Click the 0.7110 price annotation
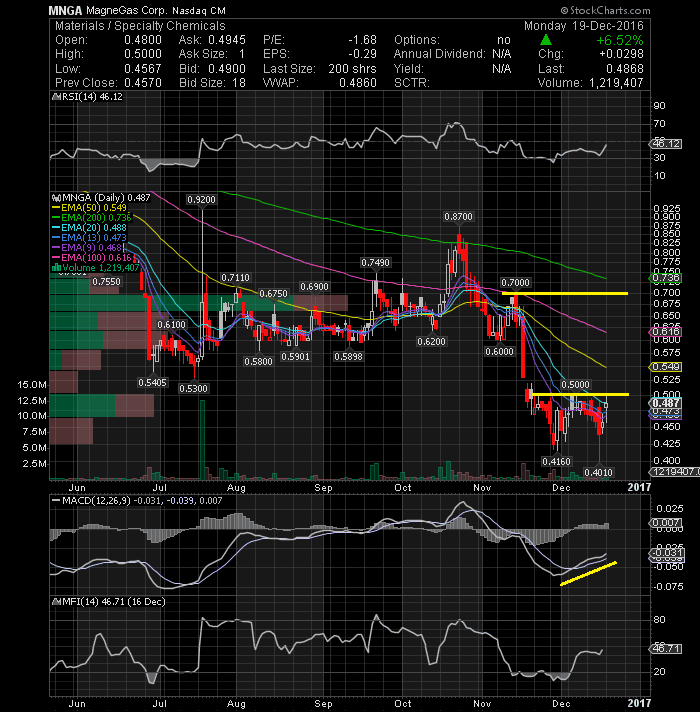This screenshot has height=712, width=700. pos(235,277)
